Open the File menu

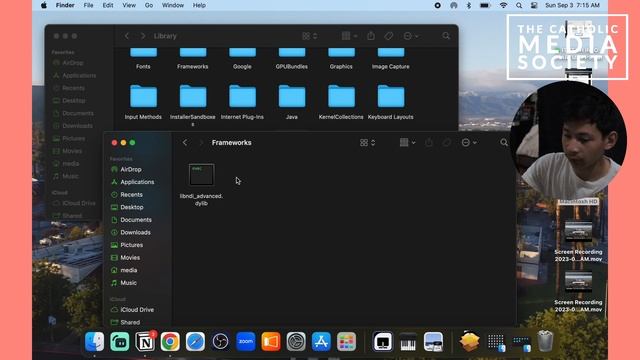[89, 5]
